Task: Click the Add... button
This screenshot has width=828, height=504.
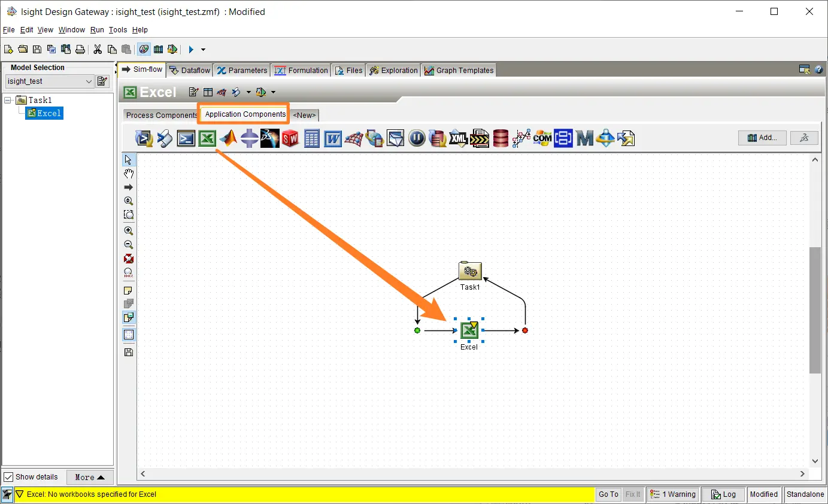Action: click(762, 138)
